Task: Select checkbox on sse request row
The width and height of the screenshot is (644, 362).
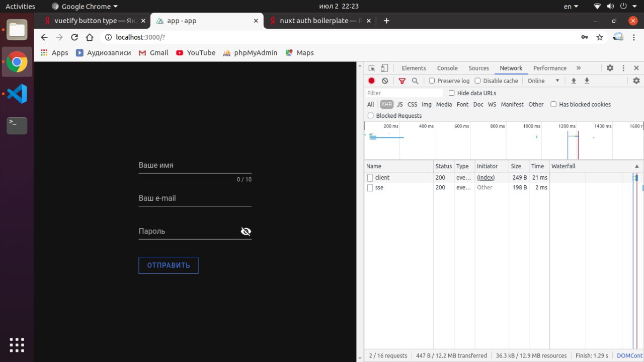Action: click(x=370, y=188)
